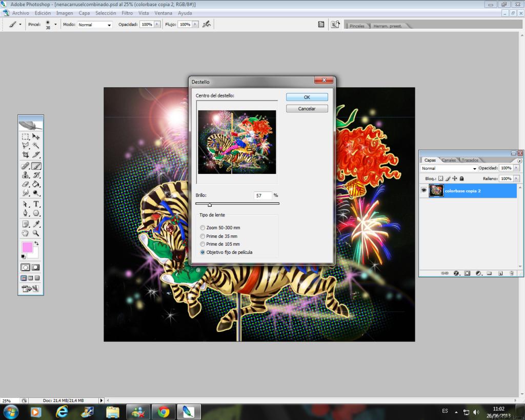Confirm the Destello dialog with OK
The width and height of the screenshot is (525, 420).
(307, 97)
